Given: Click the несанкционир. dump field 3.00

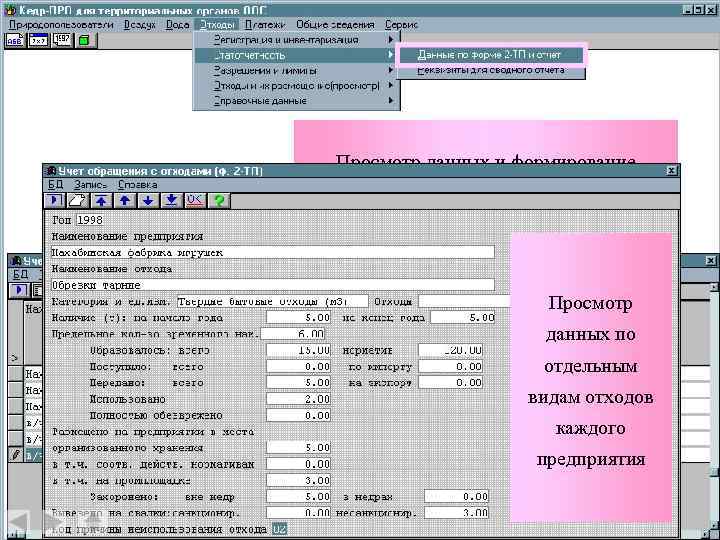Looking at the screenshot, I should (x=456, y=512).
